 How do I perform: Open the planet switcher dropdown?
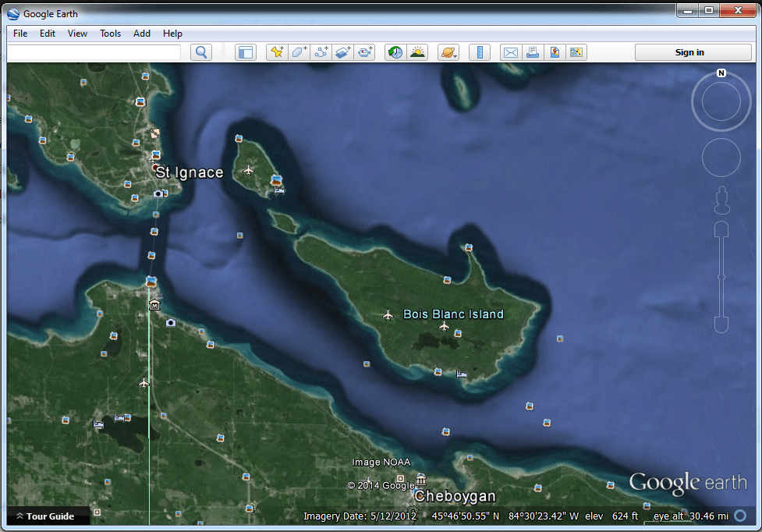pyautogui.click(x=448, y=52)
